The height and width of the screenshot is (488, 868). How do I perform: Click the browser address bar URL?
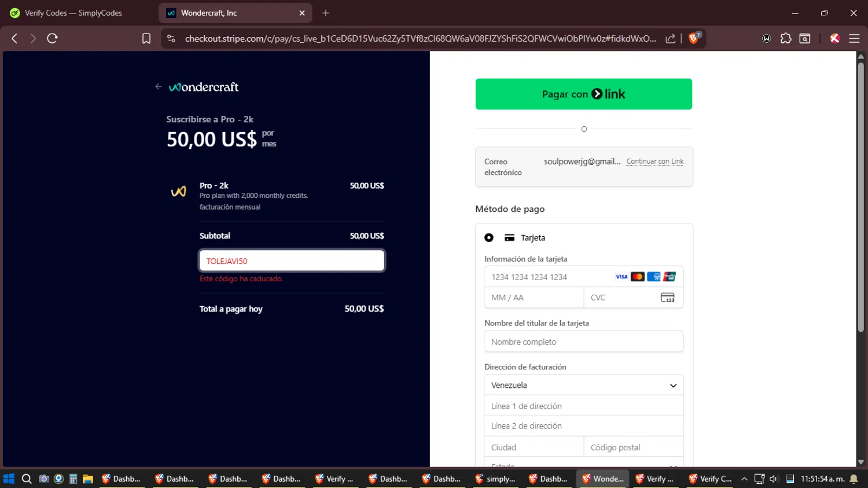point(421,38)
